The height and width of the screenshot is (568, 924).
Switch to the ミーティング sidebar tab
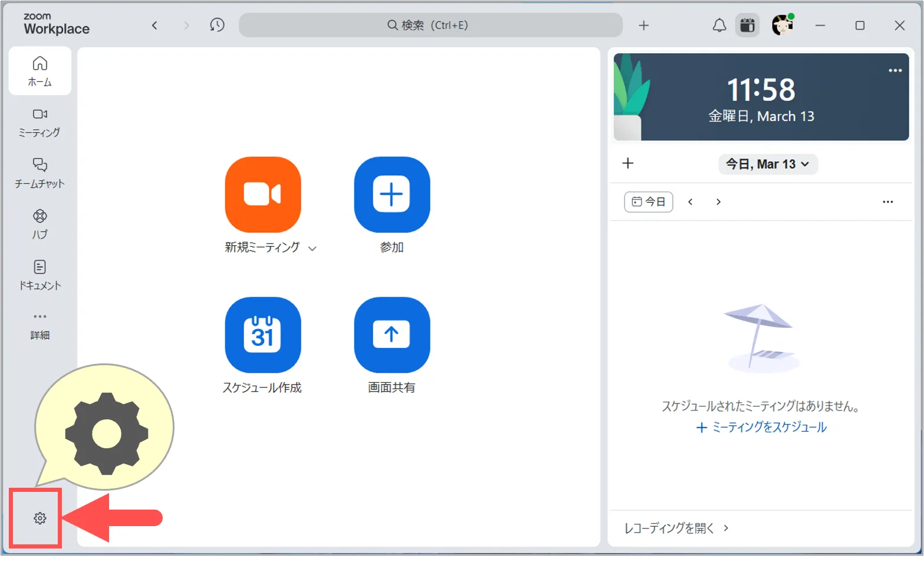[40, 123]
